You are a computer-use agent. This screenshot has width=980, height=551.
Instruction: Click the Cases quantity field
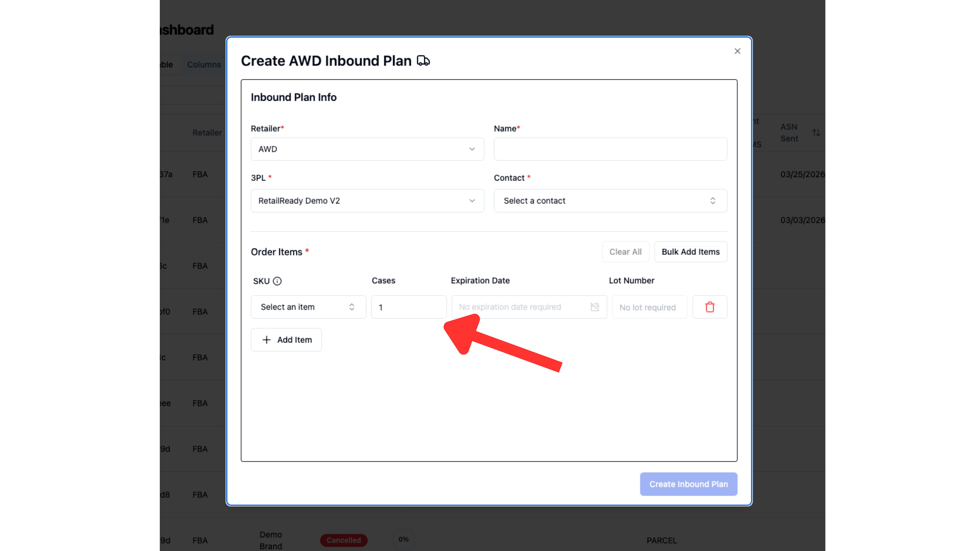pyautogui.click(x=409, y=307)
